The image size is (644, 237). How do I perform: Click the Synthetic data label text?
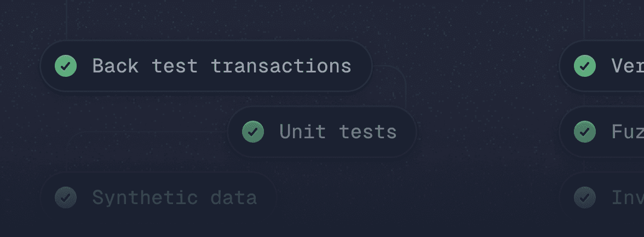174,198
